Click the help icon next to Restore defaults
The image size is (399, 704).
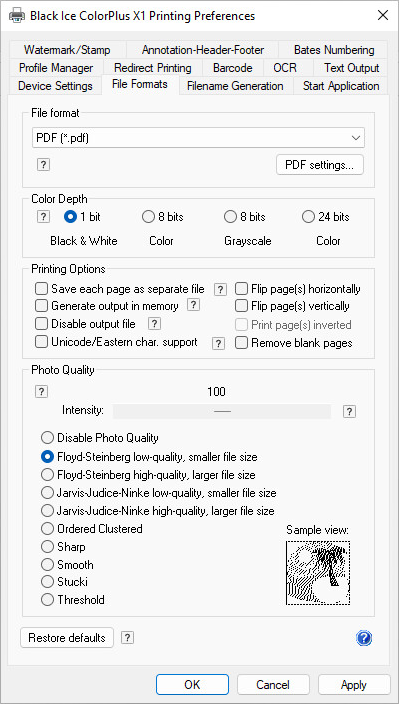pos(127,638)
